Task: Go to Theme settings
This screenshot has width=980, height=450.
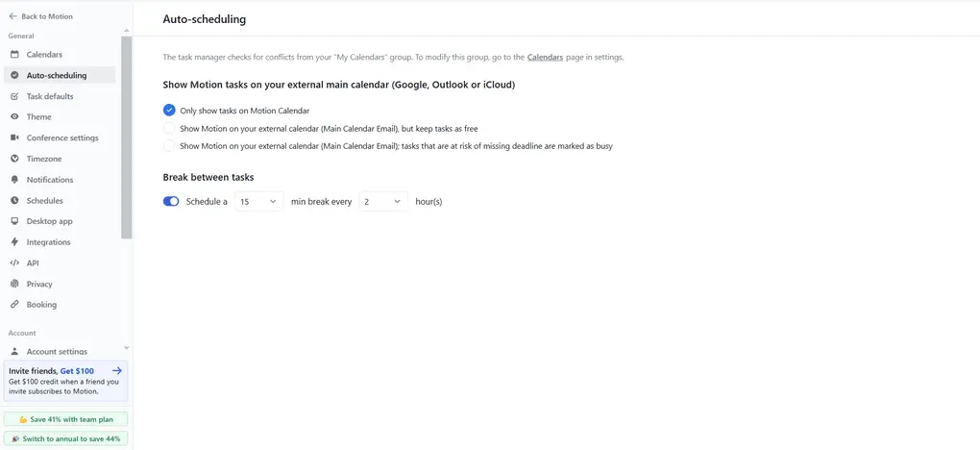Action: pos(60,117)
